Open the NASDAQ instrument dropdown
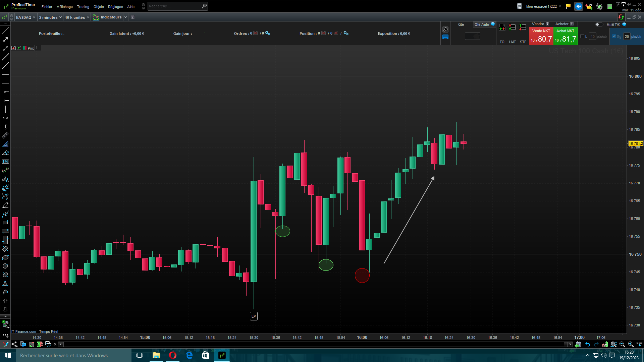This screenshot has width=644, height=362. [x=25, y=17]
